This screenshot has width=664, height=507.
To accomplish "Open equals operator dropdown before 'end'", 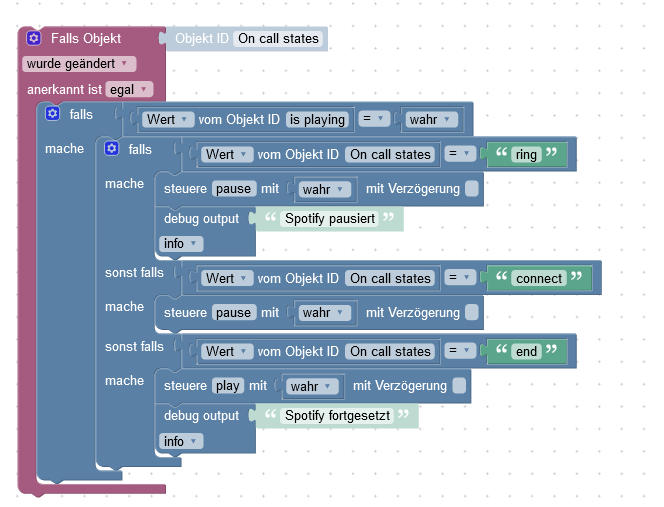I will (x=460, y=351).
